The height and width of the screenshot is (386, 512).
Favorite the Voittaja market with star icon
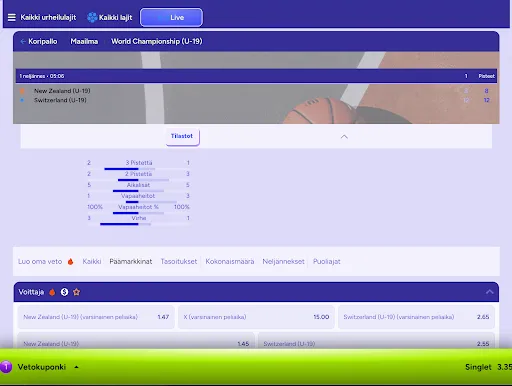click(76, 292)
